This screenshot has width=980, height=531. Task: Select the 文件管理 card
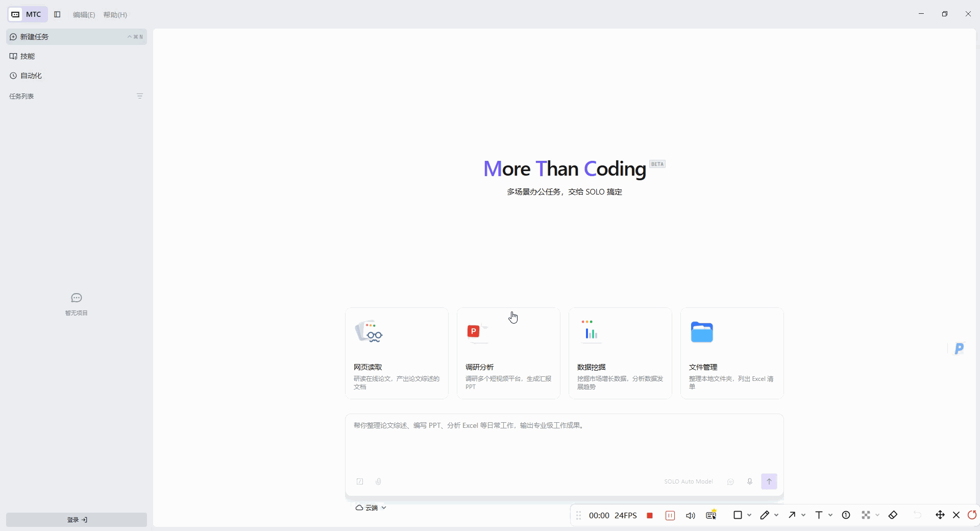[x=732, y=353]
